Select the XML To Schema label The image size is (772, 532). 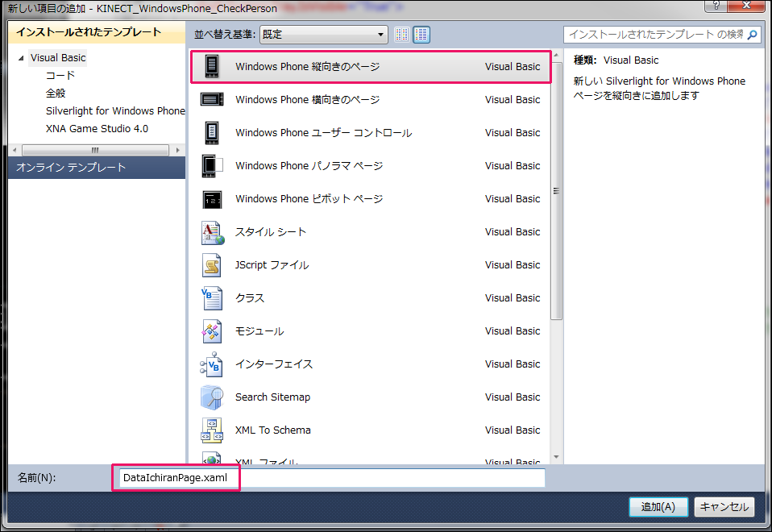pyautogui.click(x=273, y=430)
